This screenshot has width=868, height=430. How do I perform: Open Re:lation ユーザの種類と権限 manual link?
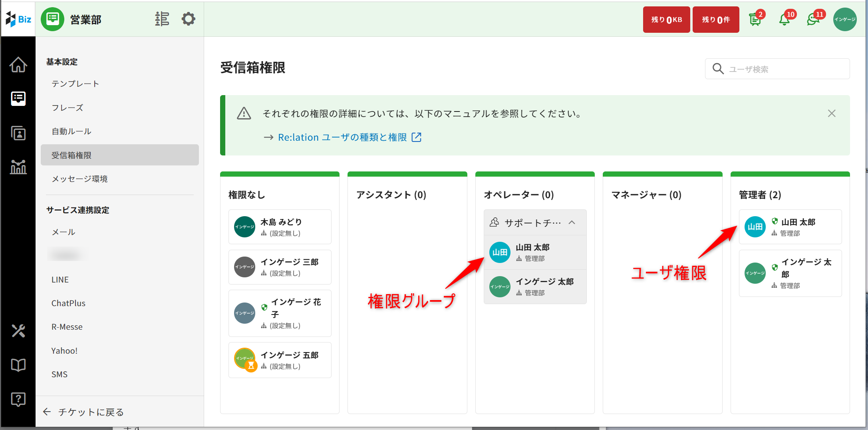342,137
